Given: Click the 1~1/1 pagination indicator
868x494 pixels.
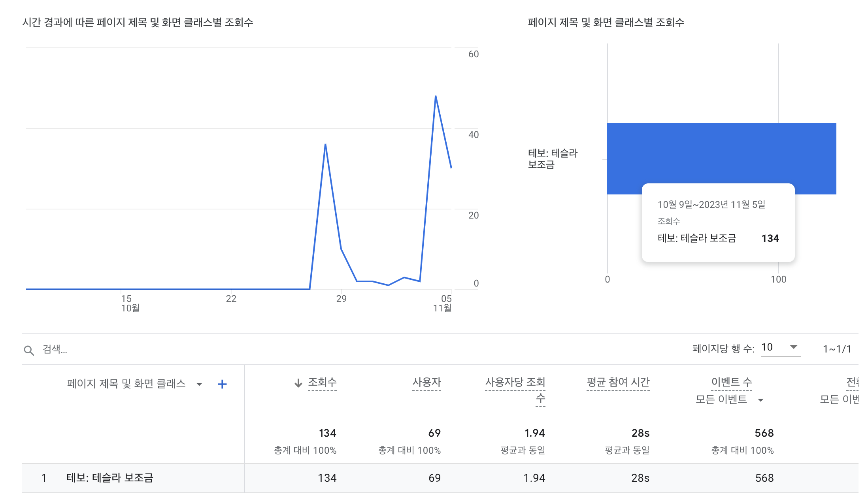Looking at the screenshot, I should click(837, 349).
